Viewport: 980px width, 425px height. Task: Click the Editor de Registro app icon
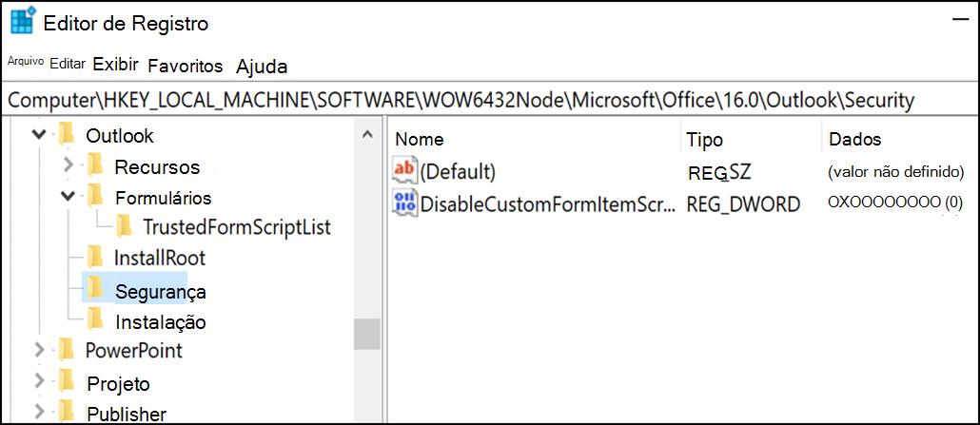[x=23, y=22]
